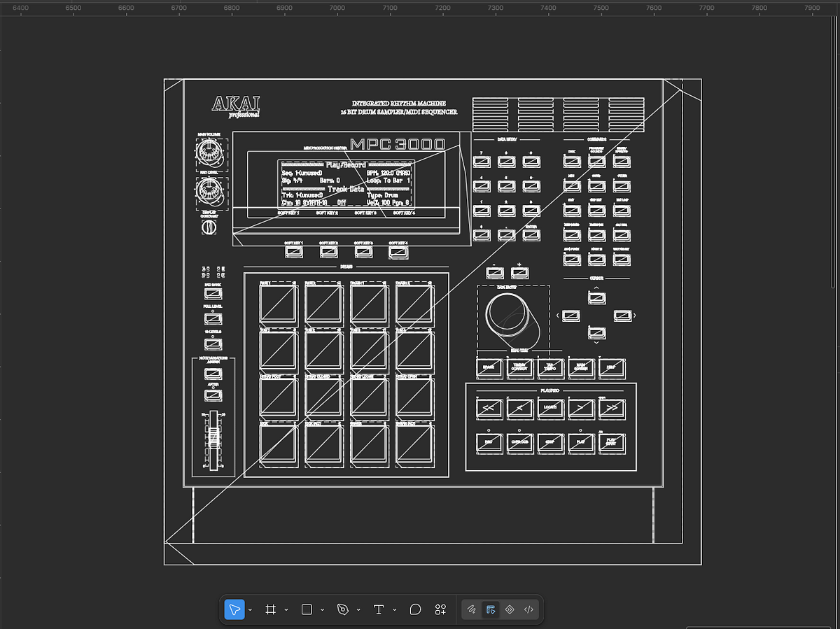Select the FULL LEVEL button drawing
Screen dimensions: 840x629
pyautogui.click(x=213, y=318)
